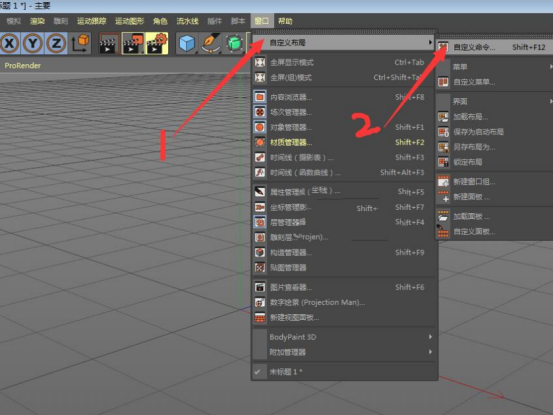Open 对象管理器 from the menu
This screenshot has height=415, width=553.
[x=344, y=127]
